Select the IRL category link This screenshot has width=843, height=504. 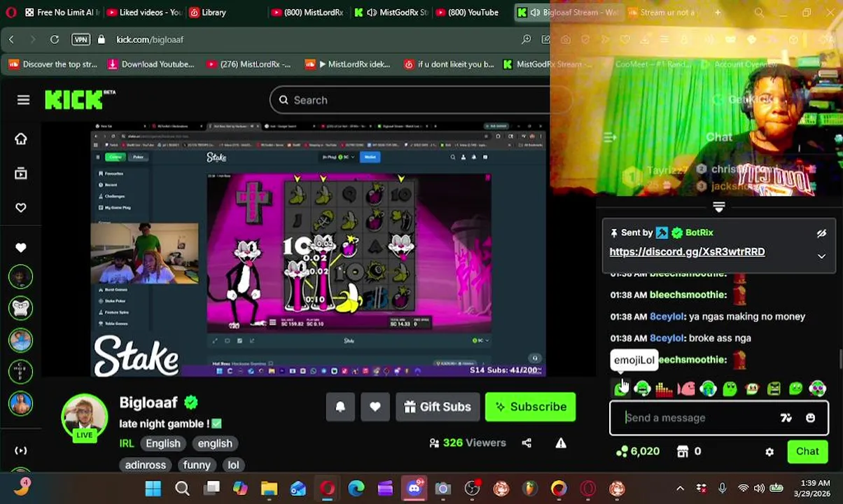127,443
